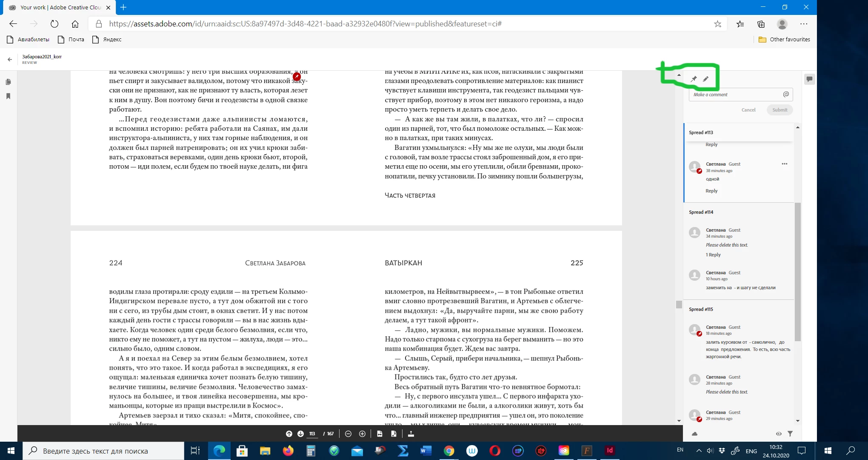This screenshot has width=868, height=460.
Task: Open the 'Your work' browser tab
Action: [60, 7]
